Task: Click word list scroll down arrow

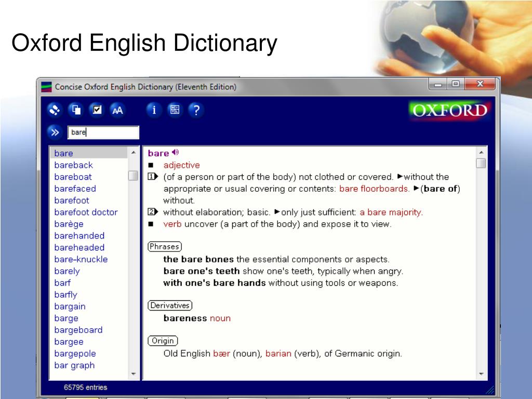Action: 134,374
